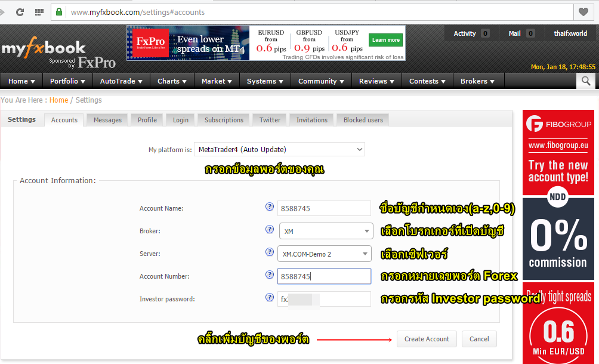Click the Account Information legend text
599x364 pixels.
point(58,181)
